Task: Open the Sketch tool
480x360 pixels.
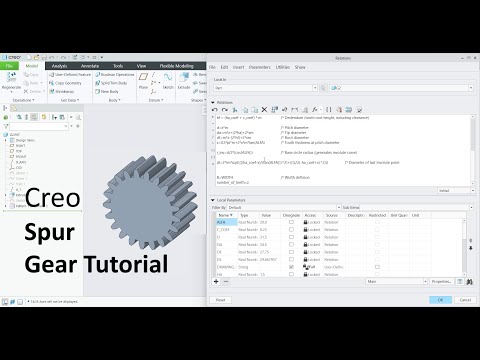Action: pyautogui.click(x=168, y=78)
